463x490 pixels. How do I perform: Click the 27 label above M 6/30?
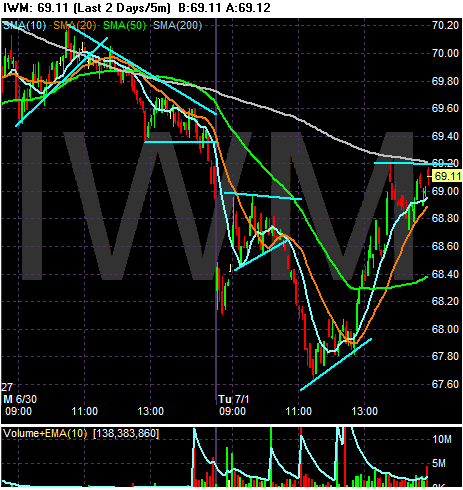(7, 387)
